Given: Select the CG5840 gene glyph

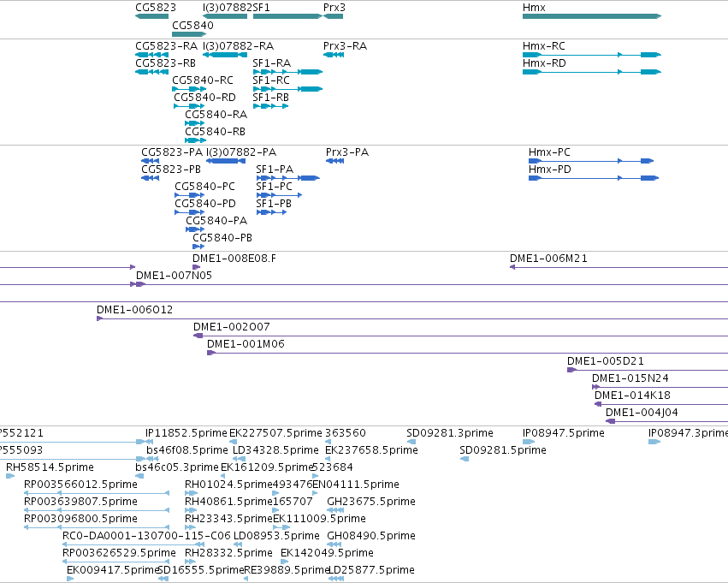Looking at the screenshot, I should point(189,34).
